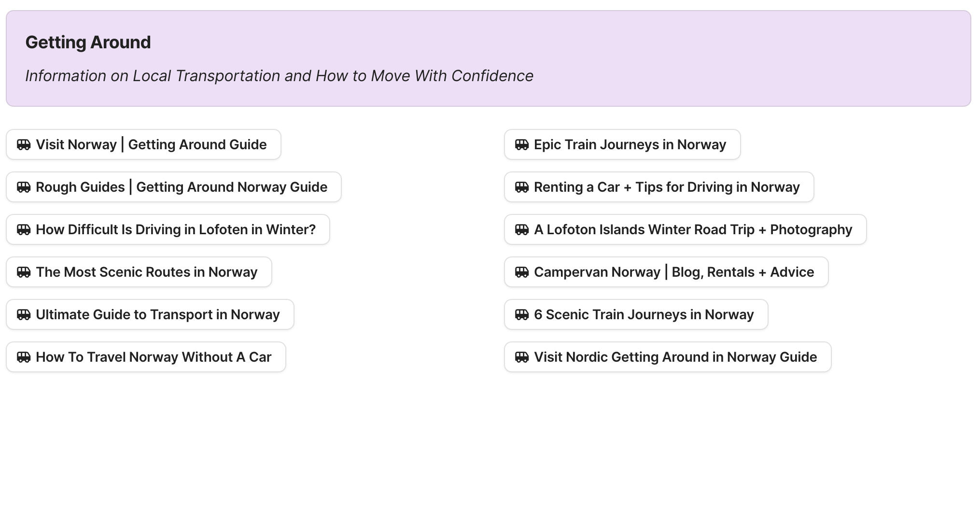Image resolution: width=980 pixels, height=509 pixels.
Task: Click the bus icon beside Visit Norway guide
Action: [23, 144]
